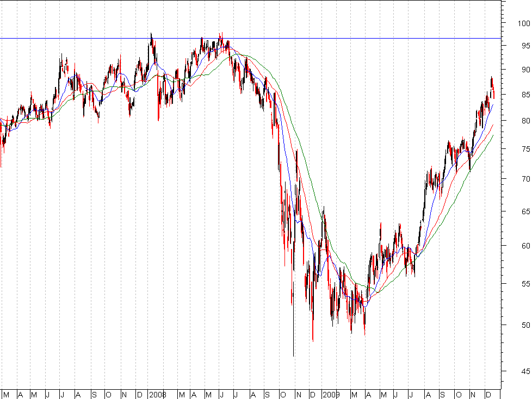
Task: Select the 65 price scale value
Action: tap(525, 211)
